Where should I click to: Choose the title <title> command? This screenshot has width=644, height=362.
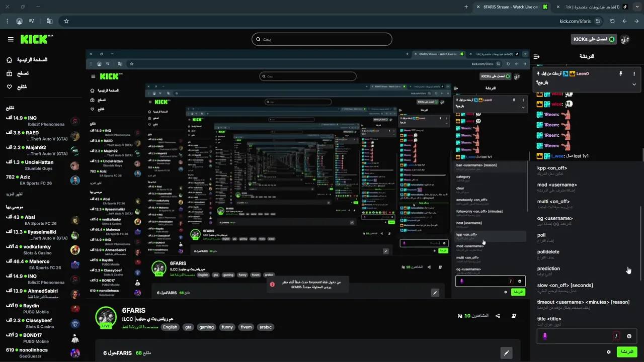(x=587, y=321)
